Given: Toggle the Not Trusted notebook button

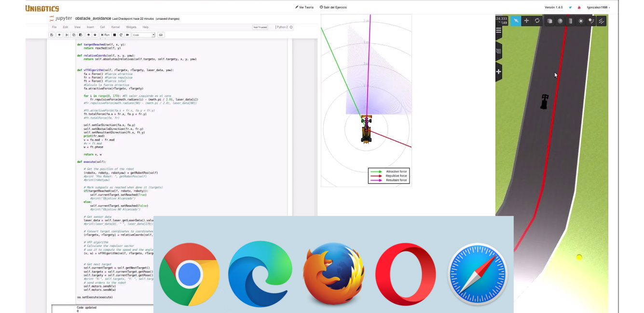Looking at the screenshot, I should [x=260, y=27].
